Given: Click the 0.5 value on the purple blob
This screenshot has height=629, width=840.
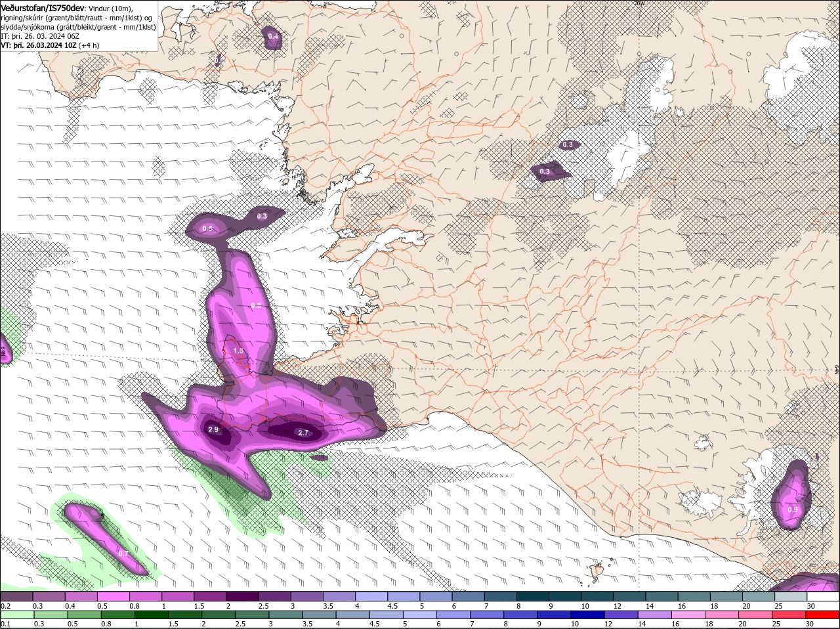Looking at the screenshot, I should coord(207,228).
